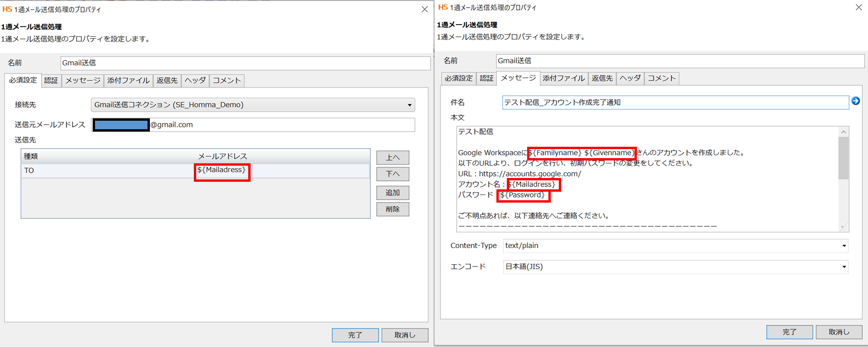868x347 pixels.
Task: Click the HS logo in left window title bar
Action: pyautogui.click(x=7, y=9)
